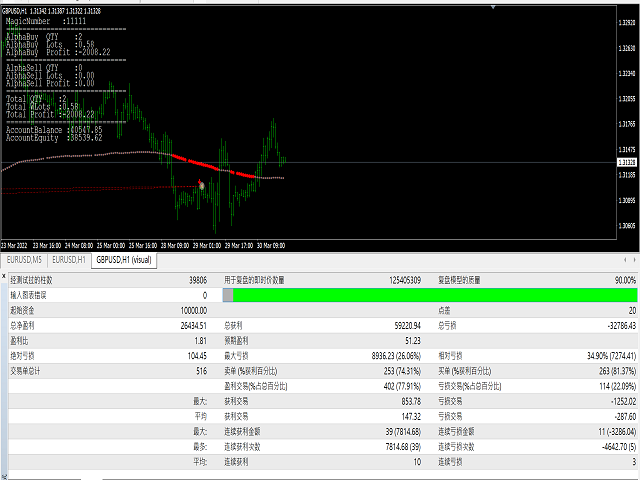
Task: Click the average consecutive wins value 10
Action: 417,462
